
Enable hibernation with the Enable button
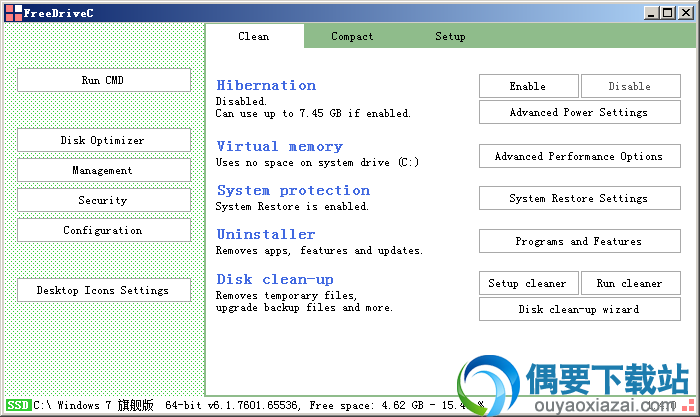click(529, 86)
